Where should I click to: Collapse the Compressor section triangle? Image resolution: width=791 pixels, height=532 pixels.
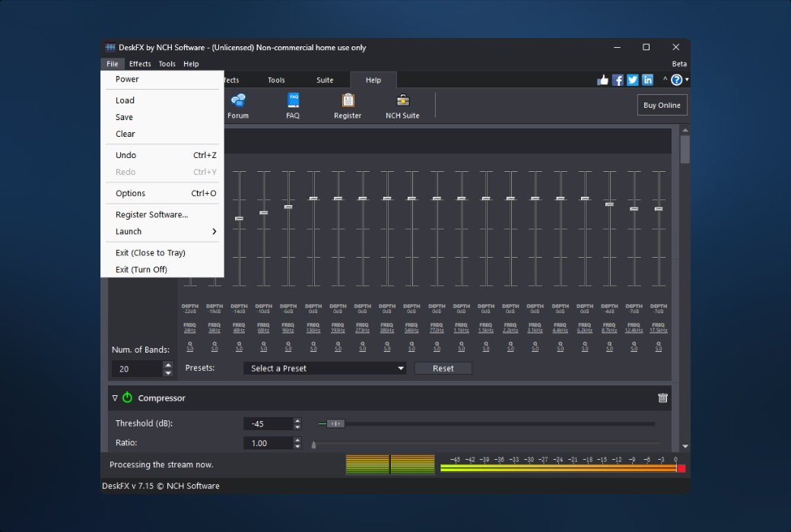pos(116,397)
